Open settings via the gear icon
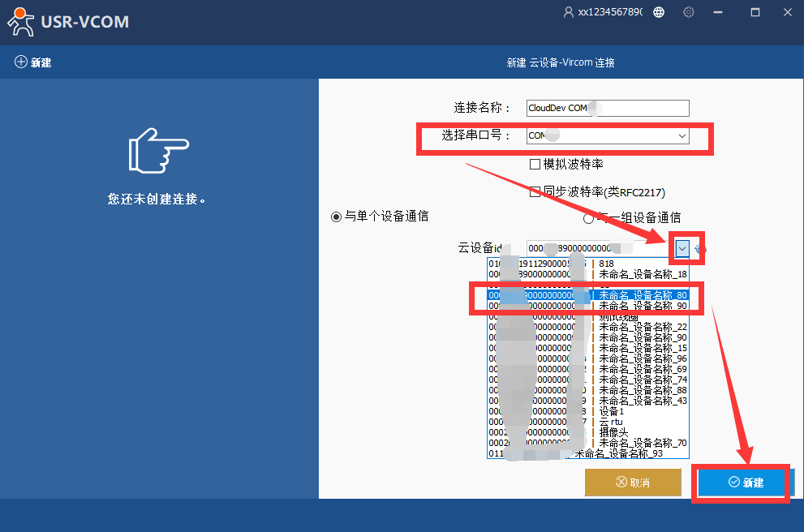 pyautogui.click(x=689, y=12)
